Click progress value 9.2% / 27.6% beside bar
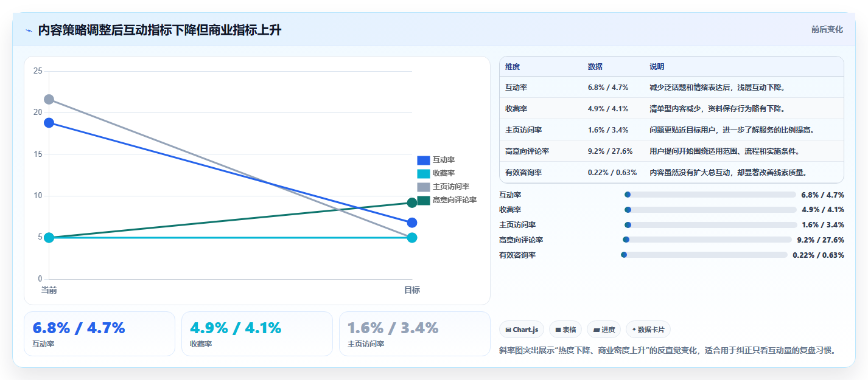Viewport: 868px width, 380px height. (x=821, y=240)
